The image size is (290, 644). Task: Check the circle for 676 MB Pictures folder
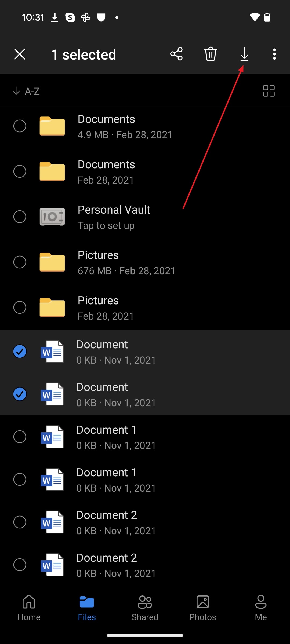tap(20, 262)
